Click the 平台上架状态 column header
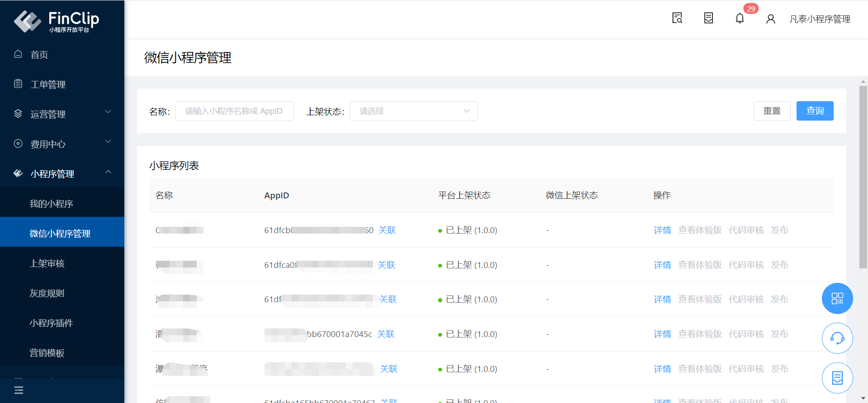 click(464, 195)
